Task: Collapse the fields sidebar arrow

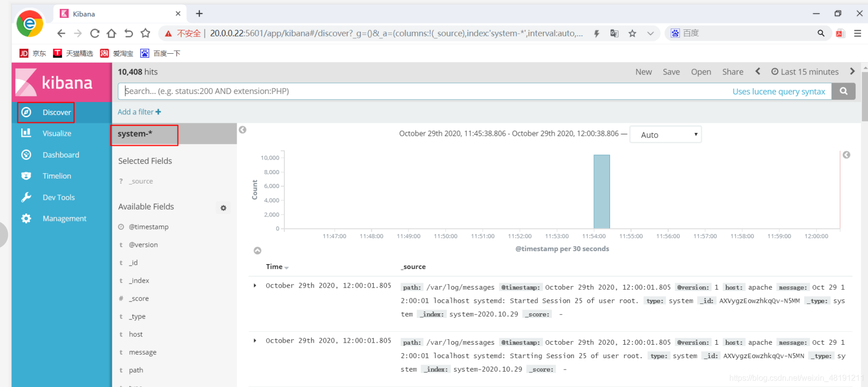Action: click(x=243, y=130)
